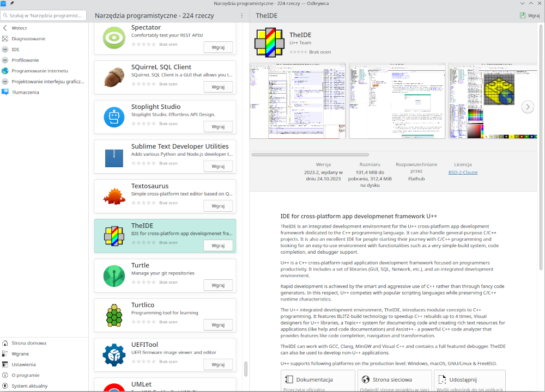Open the first TheIDE screenshot thumbnail

click(298, 101)
